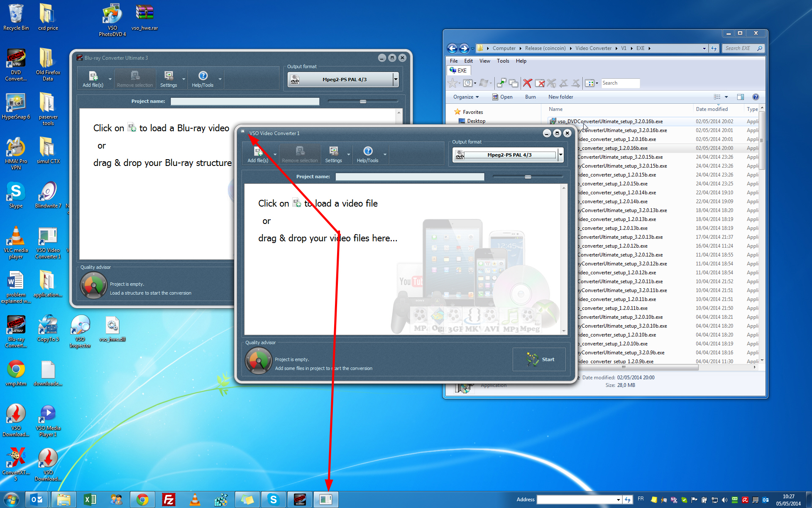Viewport: 812px width, 508px height.
Task: Click Excel icon in taskbar
Action: [90, 500]
